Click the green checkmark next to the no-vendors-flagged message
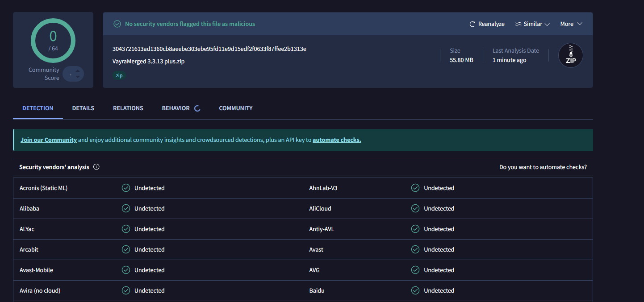 click(x=117, y=24)
